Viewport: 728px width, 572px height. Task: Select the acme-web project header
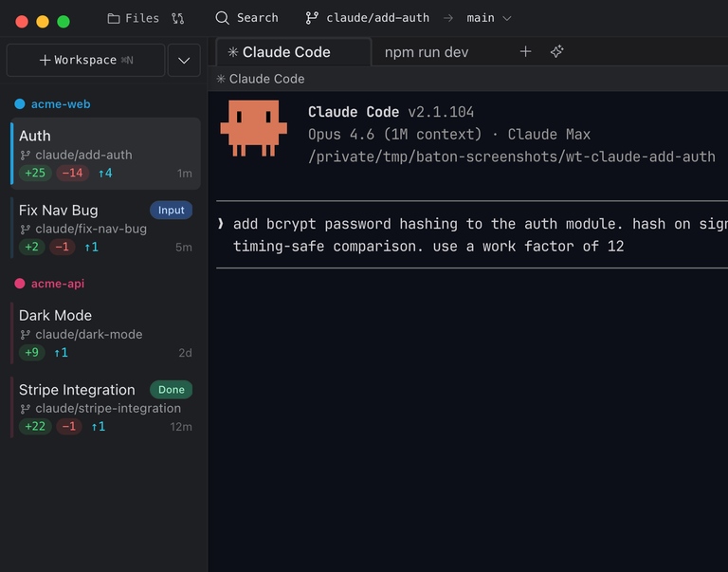point(61,104)
